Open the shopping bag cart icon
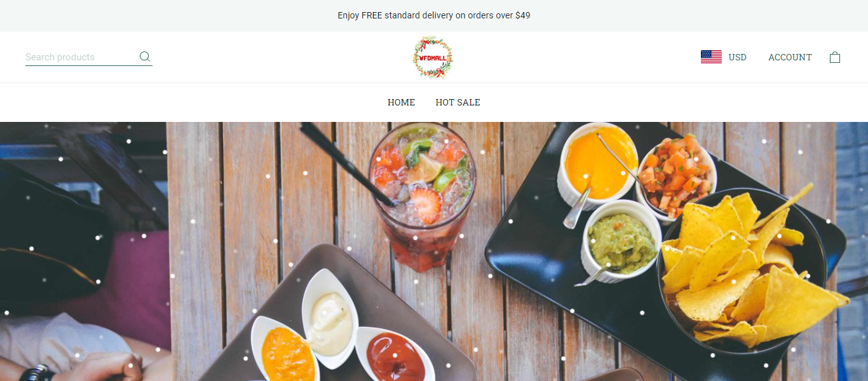Viewport: 868px width, 381px height. click(835, 57)
